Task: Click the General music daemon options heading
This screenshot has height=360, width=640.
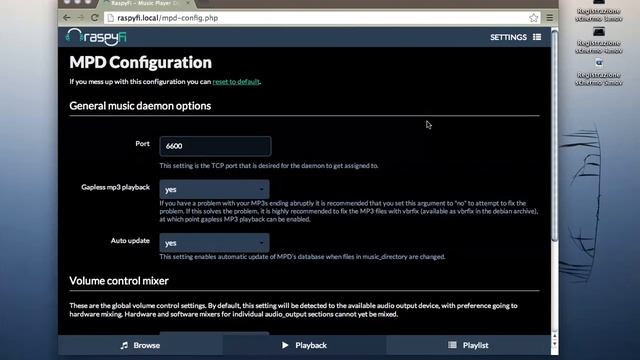Action: click(140, 106)
